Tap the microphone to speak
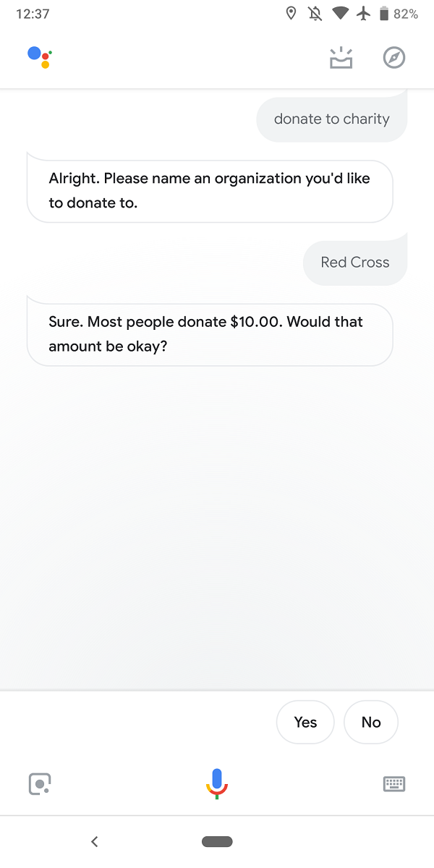This screenshot has width=434, height=868. click(217, 783)
